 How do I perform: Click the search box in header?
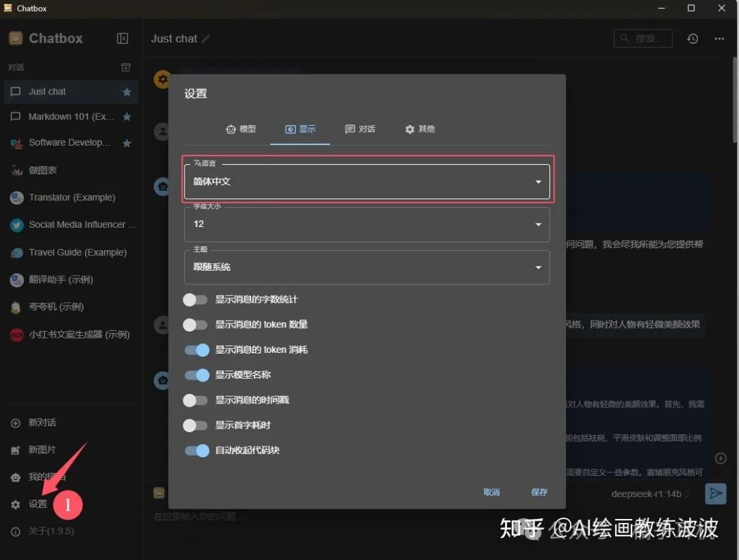coord(643,38)
